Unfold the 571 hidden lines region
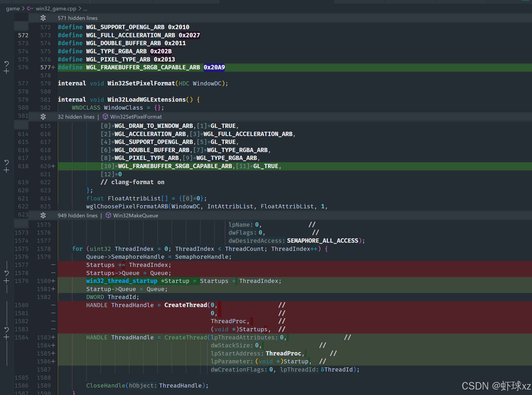 pos(43,18)
